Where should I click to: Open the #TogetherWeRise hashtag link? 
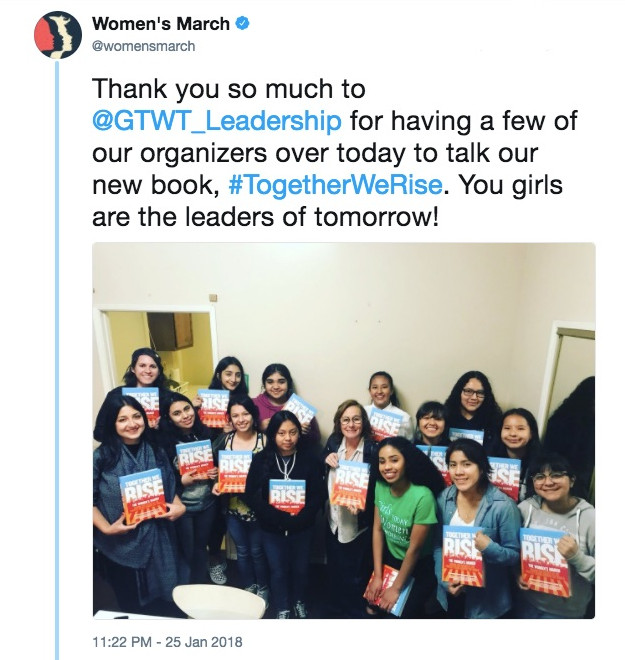pyautogui.click(x=335, y=185)
